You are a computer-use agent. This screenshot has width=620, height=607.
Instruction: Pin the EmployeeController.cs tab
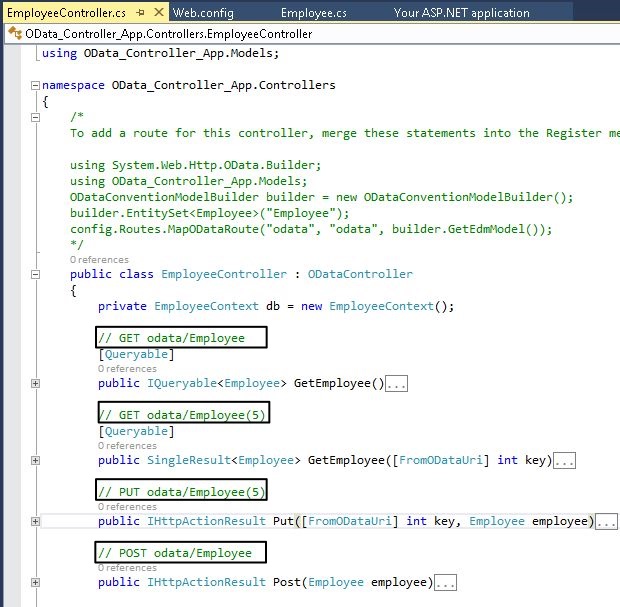[x=140, y=13]
